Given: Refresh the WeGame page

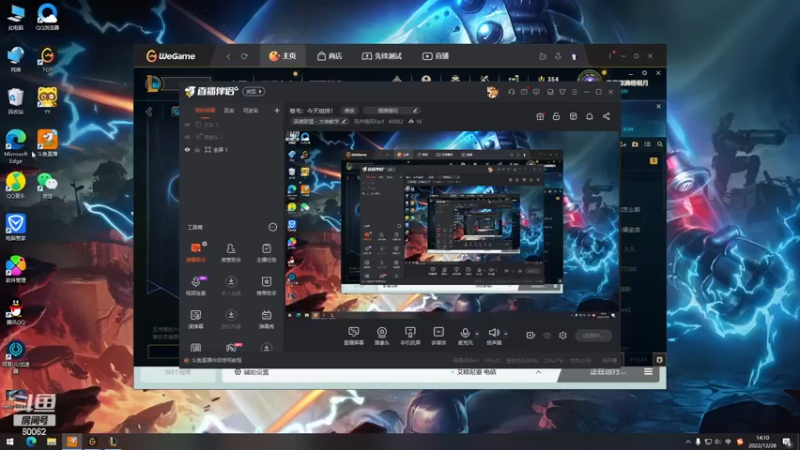Looking at the screenshot, I should (244, 56).
